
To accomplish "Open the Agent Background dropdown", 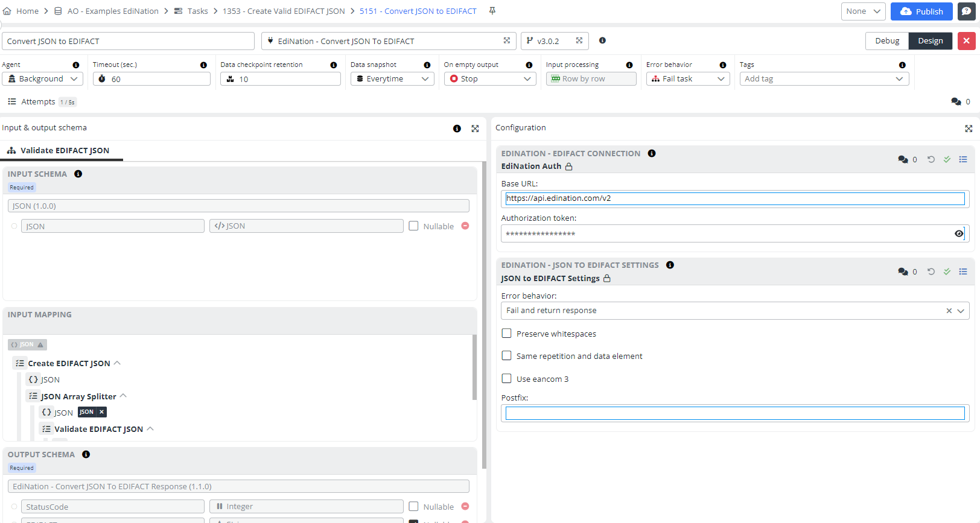I will click(42, 79).
